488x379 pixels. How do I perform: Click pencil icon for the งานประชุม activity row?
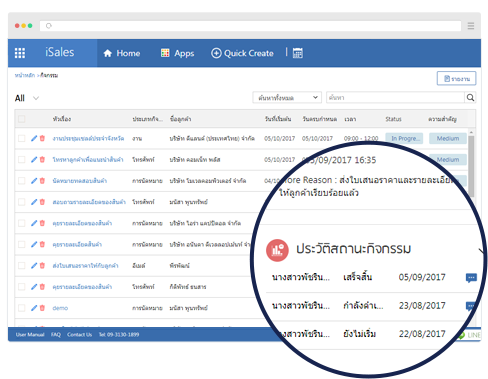34,138
